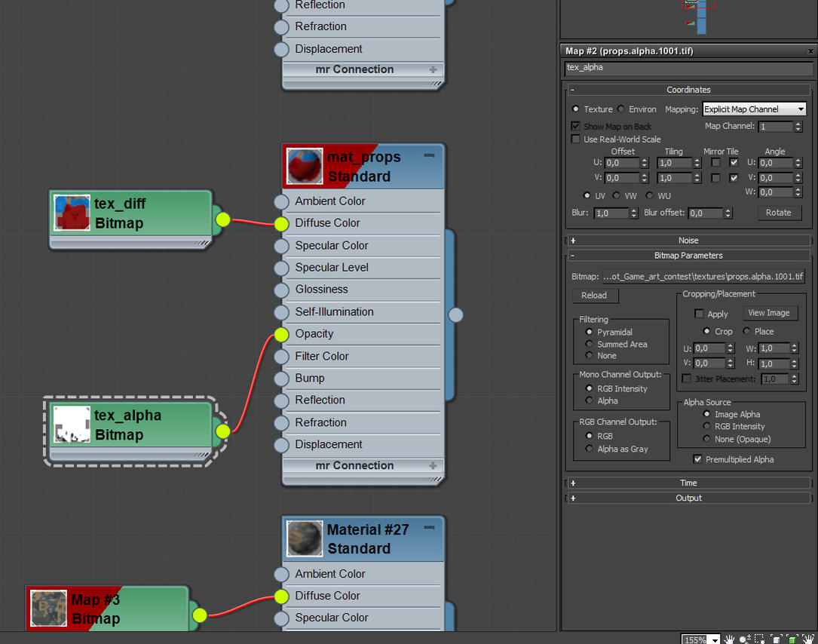Click the Material #27 sphere preview icon
The height and width of the screenshot is (644, 818).
[x=304, y=538]
